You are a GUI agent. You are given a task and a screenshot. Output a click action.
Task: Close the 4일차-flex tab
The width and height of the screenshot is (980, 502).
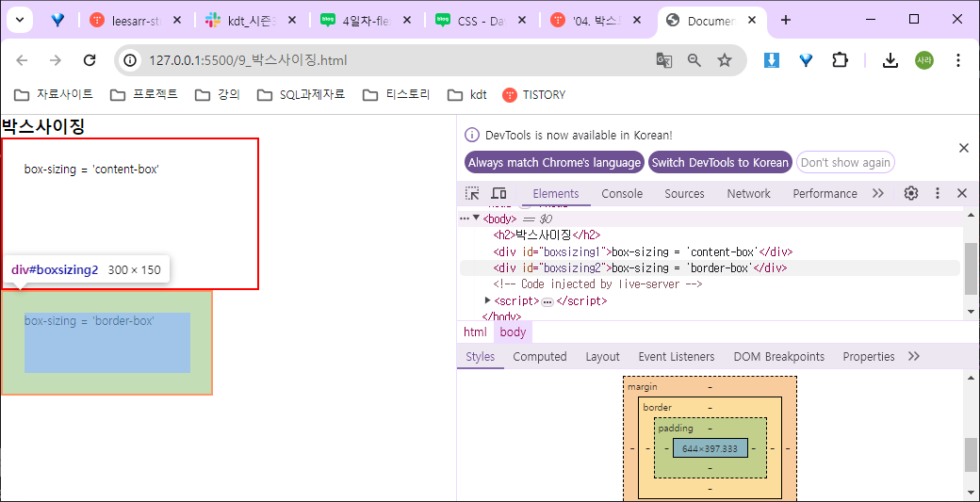point(407,21)
